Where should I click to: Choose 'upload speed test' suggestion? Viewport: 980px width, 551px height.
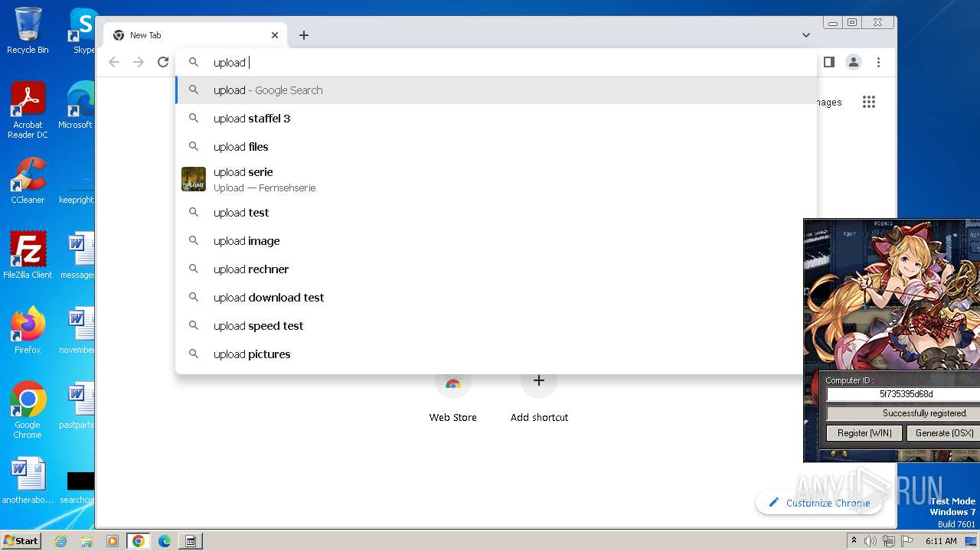pyautogui.click(x=496, y=326)
